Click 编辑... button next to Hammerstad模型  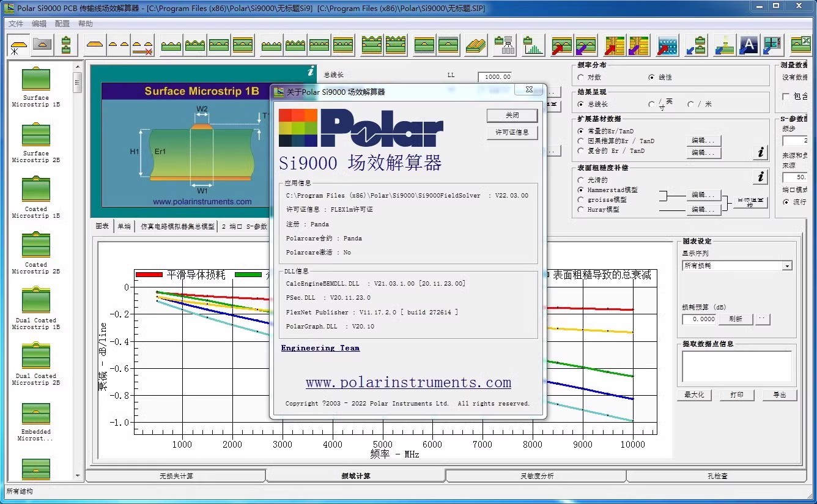point(704,195)
